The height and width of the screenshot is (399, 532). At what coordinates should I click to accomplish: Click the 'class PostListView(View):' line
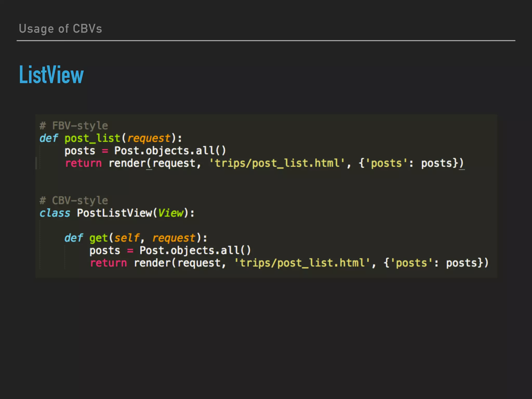117,213
